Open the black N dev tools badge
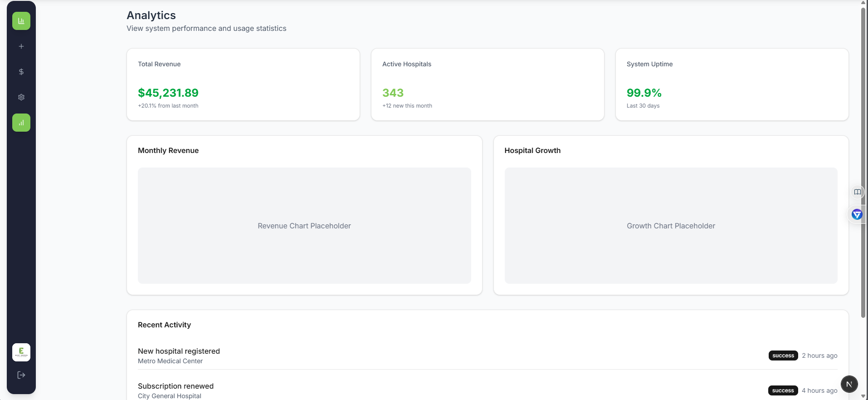 pos(849,384)
